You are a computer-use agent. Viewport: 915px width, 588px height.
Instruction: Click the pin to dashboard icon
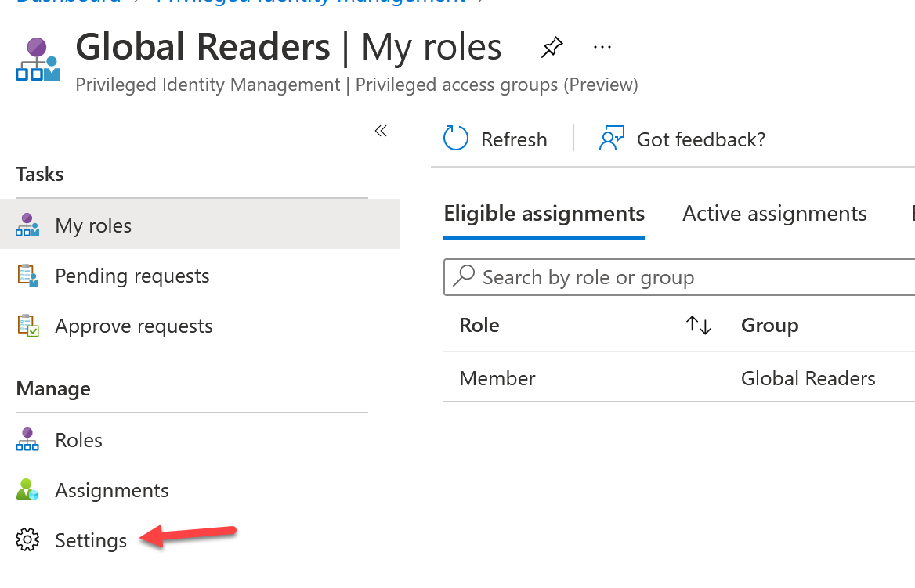click(x=552, y=48)
